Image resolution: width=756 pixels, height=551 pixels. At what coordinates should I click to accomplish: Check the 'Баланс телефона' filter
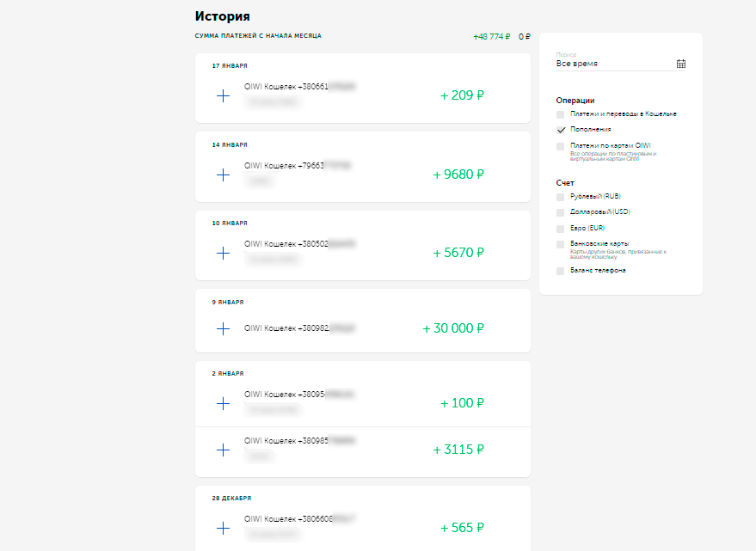click(x=560, y=271)
